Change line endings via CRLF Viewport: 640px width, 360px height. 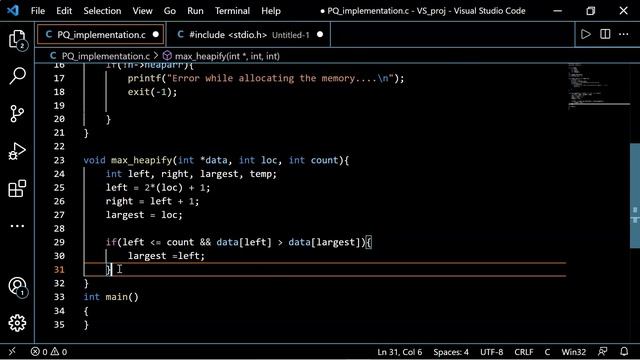[524, 351]
